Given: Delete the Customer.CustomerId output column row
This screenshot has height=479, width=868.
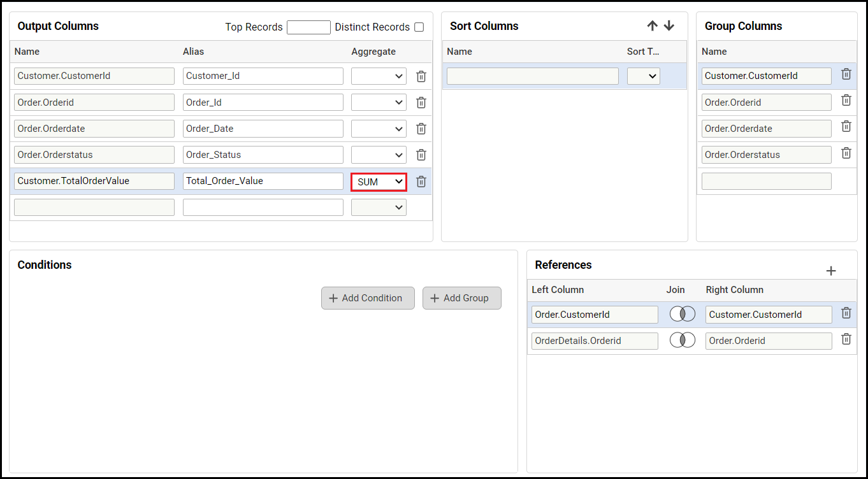Looking at the screenshot, I should coord(421,76).
